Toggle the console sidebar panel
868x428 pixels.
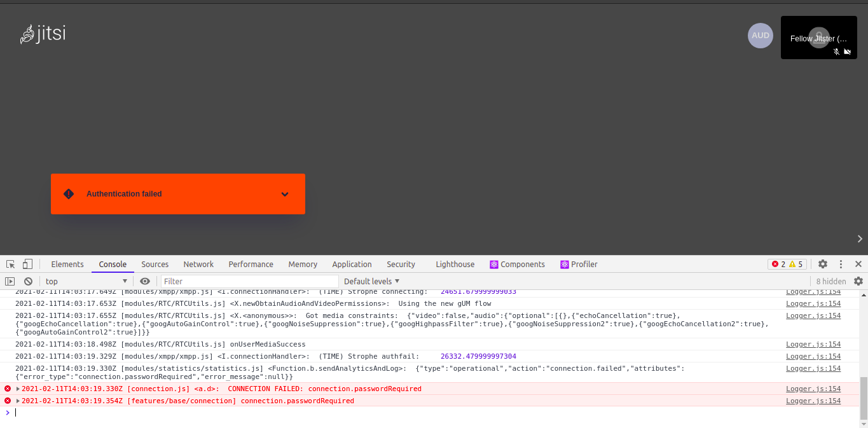tap(9, 281)
